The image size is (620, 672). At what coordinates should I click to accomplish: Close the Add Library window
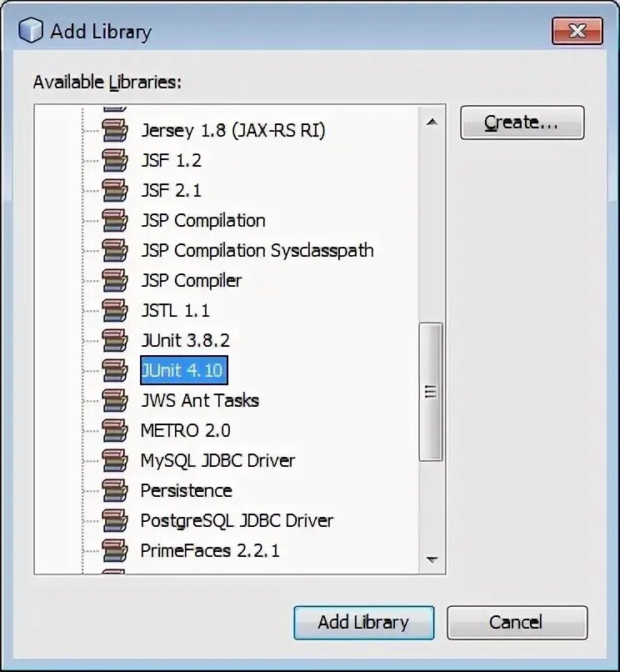click(577, 31)
